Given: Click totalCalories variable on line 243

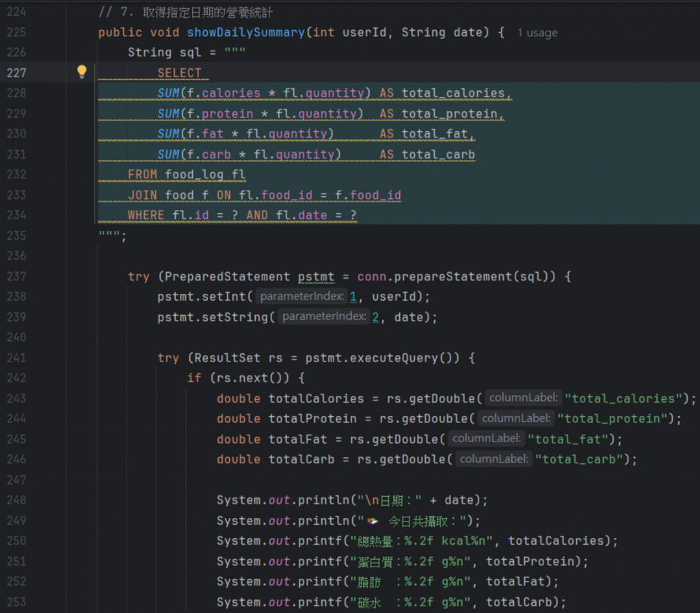Looking at the screenshot, I should tap(316, 398).
